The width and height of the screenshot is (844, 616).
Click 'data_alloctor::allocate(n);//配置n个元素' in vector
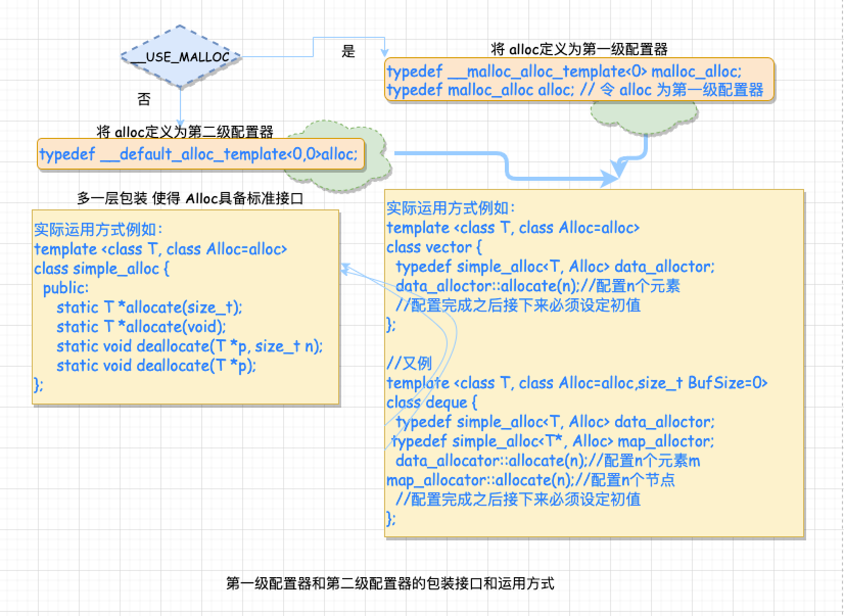[x=538, y=286]
